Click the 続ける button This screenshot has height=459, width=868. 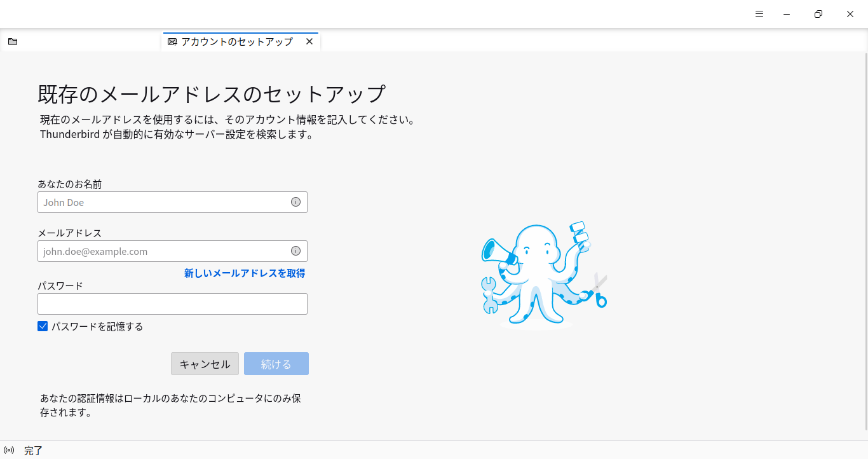pos(276,364)
